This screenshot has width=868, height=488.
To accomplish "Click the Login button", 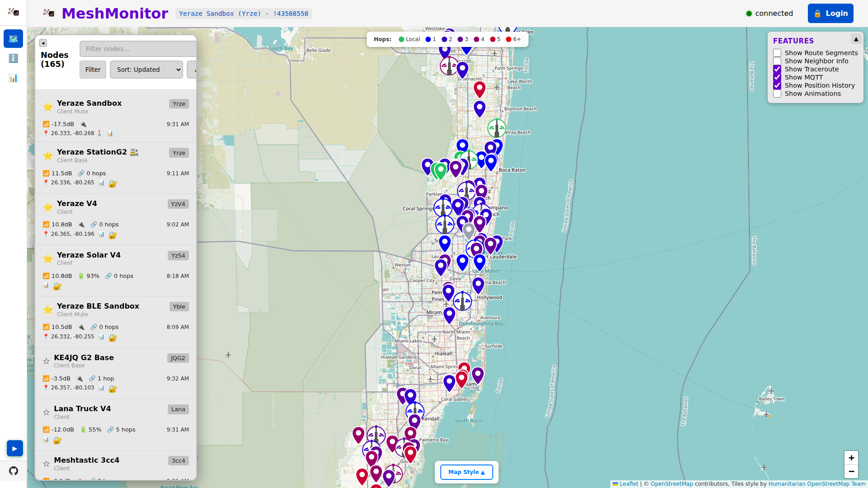I will pyautogui.click(x=830, y=14).
